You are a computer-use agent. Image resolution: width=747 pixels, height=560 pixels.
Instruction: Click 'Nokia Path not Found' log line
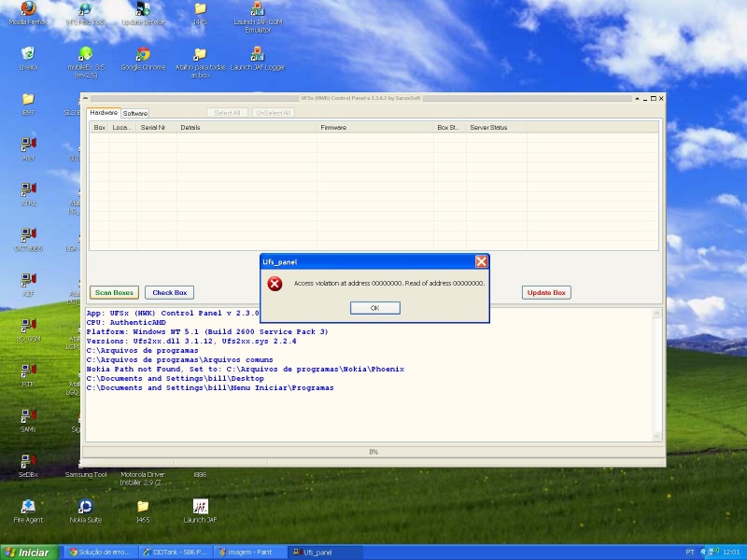pos(245,369)
